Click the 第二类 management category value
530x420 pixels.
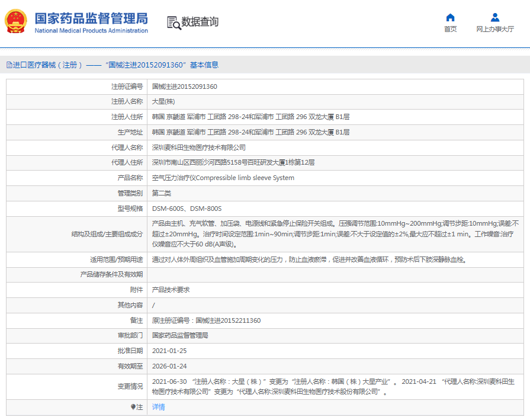pos(161,193)
